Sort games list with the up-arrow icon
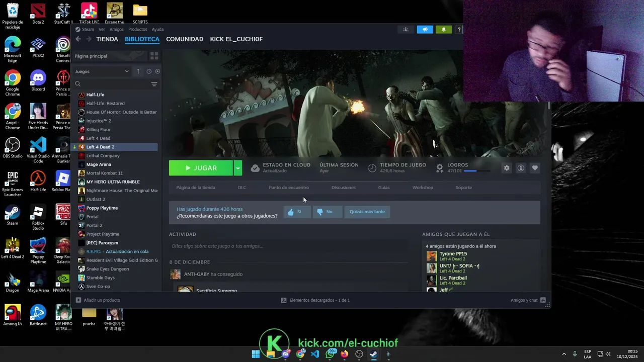The width and height of the screenshot is (644, 362). pos(138,71)
